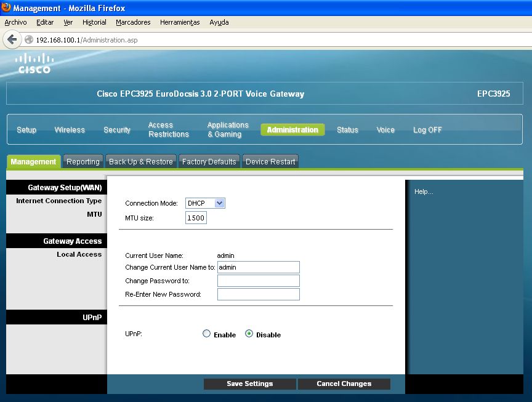
Task: Click the Change Password to field
Action: [x=258, y=281]
